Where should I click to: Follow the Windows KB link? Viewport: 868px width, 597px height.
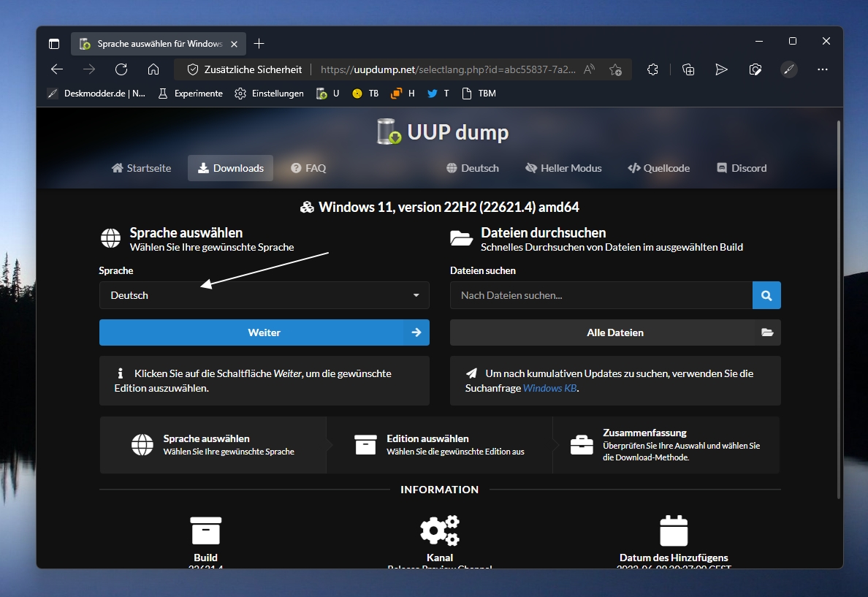click(x=549, y=388)
